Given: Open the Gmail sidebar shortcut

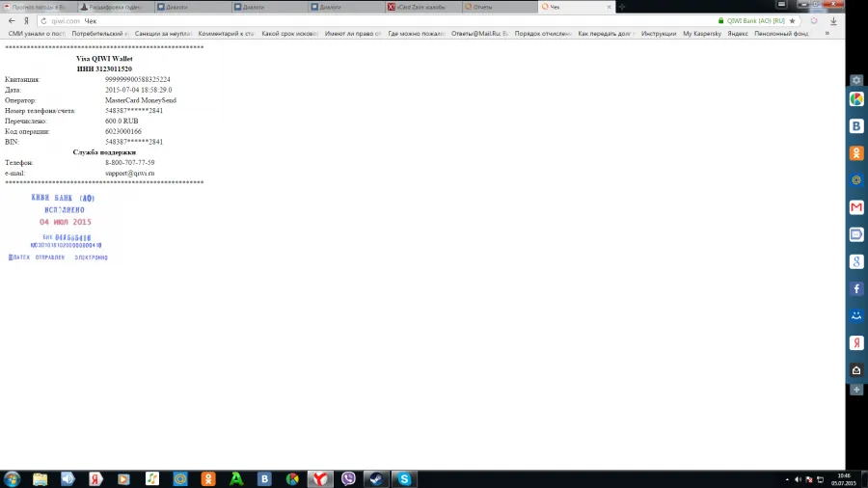Looking at the screenshot, I should click(x=856, y=207).
